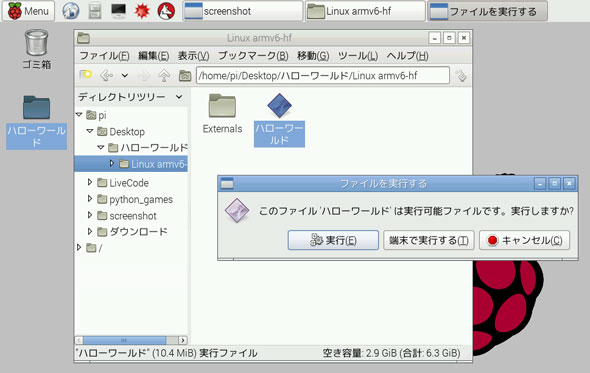Screen dimensions: 590x373
Task: Go forward with the right arrow
Action: click(x=144, y=76)
